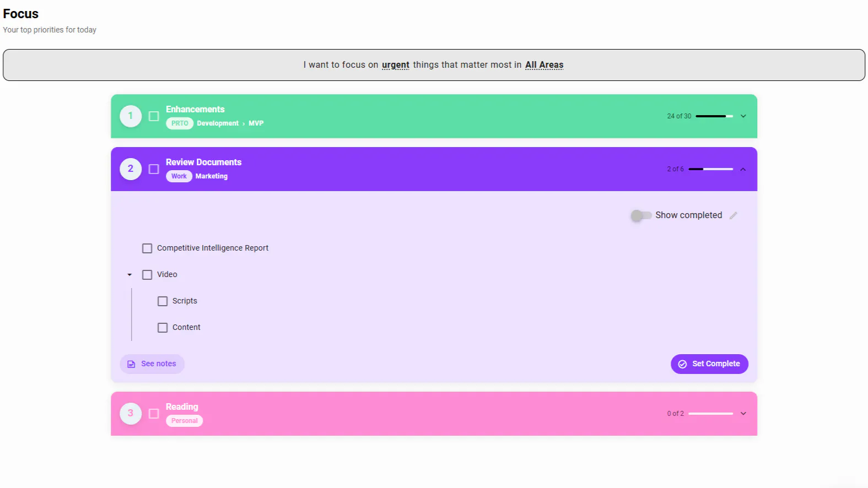Image resolution: width=868 pixels, height=488 pixels.
Task: Tick the Content subtask checkbox
Action: pos(163,328)
